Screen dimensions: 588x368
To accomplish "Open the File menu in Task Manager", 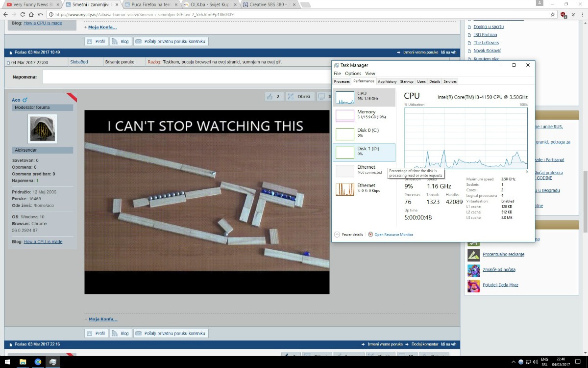I will pos(337,74).
